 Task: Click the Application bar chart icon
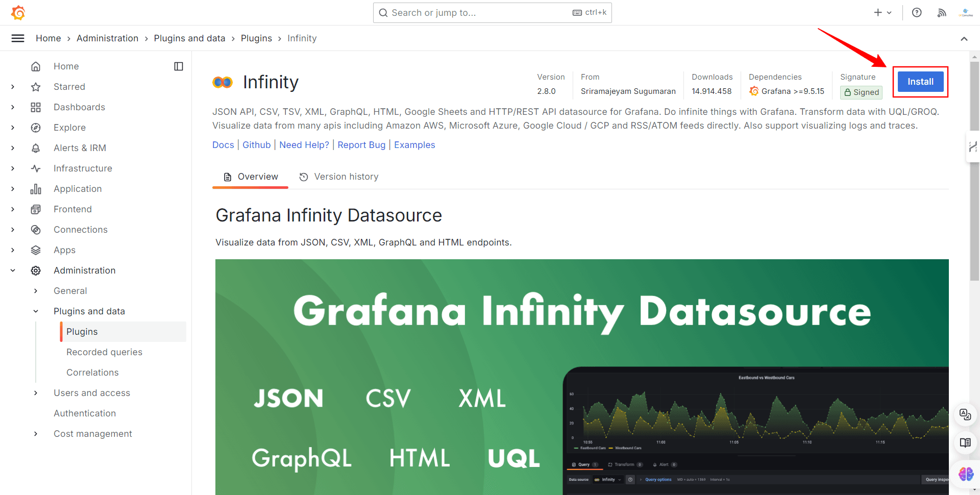[x=36, y=189]
